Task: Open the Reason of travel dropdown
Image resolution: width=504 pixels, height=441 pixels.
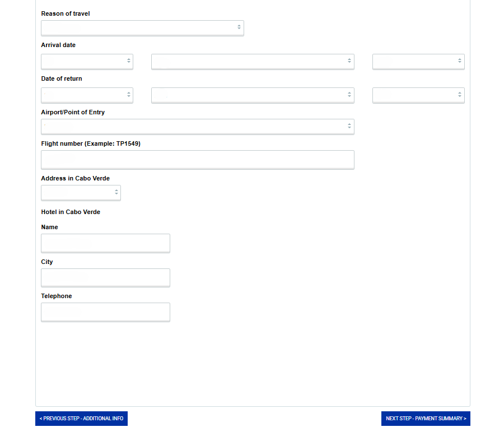Action: (142, 28)
